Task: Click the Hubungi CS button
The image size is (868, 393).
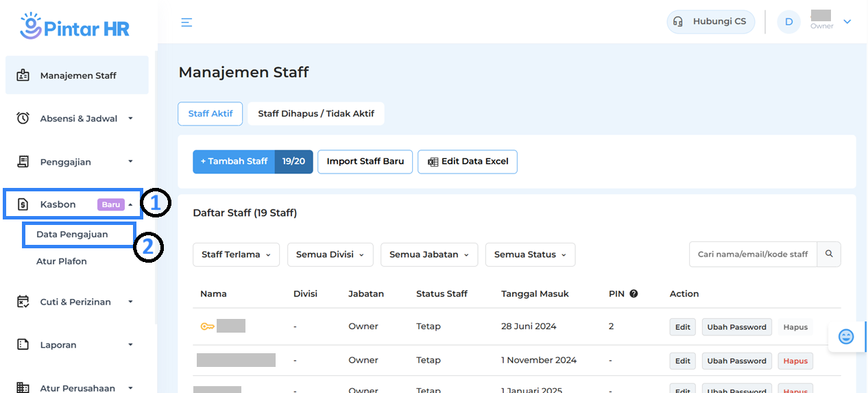Action: pos(710,22)
